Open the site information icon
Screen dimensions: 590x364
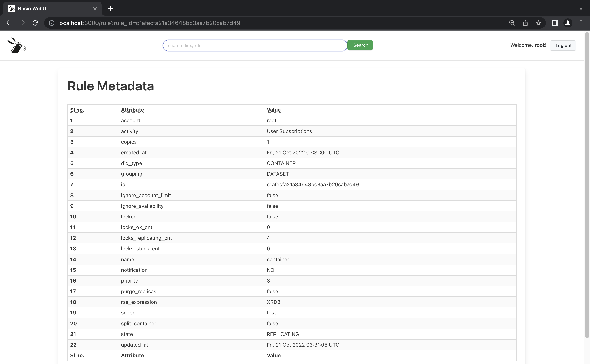click(x=52, y=23)
